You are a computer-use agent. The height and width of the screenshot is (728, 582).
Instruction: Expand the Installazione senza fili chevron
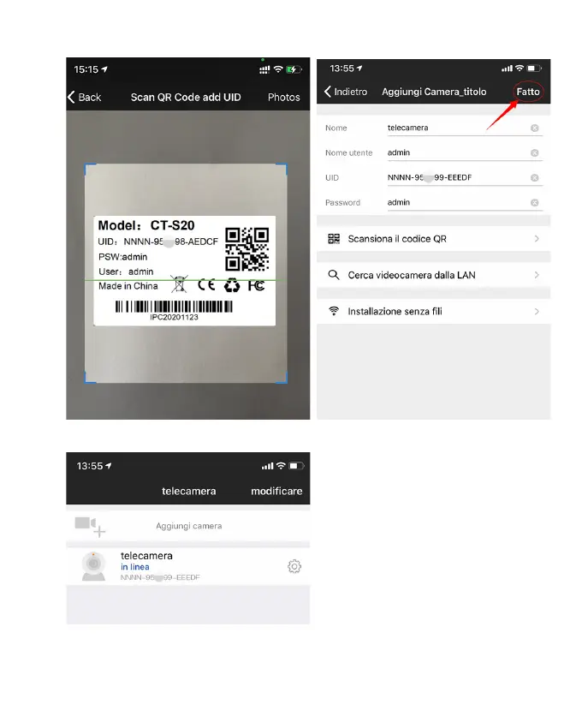pos(537,311)
